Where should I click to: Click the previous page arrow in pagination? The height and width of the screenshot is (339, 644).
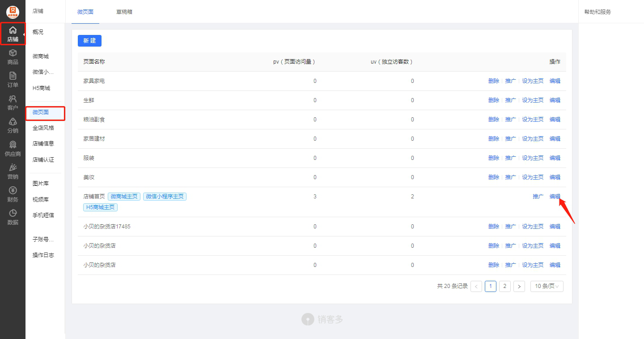coord(476,286)
